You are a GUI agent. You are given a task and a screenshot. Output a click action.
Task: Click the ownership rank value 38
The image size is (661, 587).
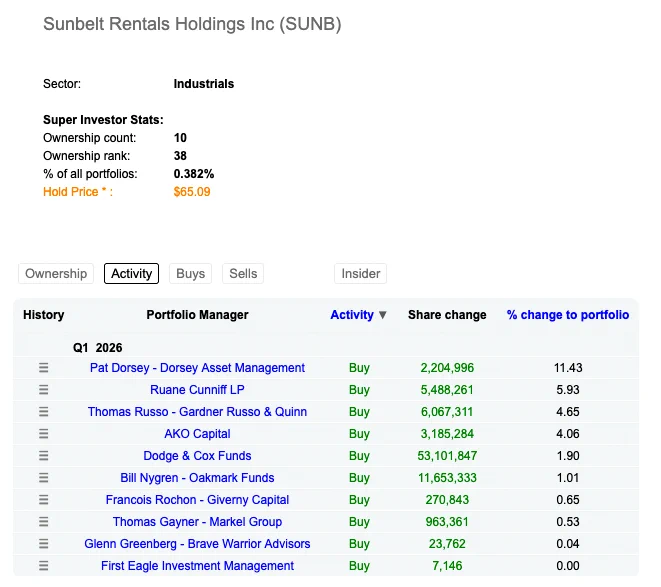point(180,156)
